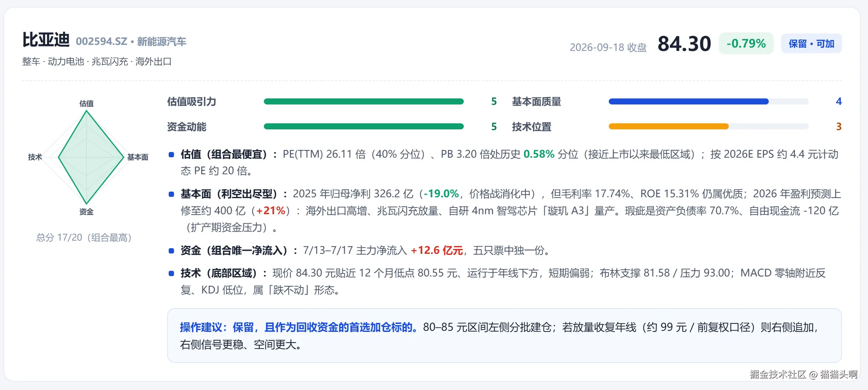Click the 技术位置 orange score bar

click(x=708, y=127)
